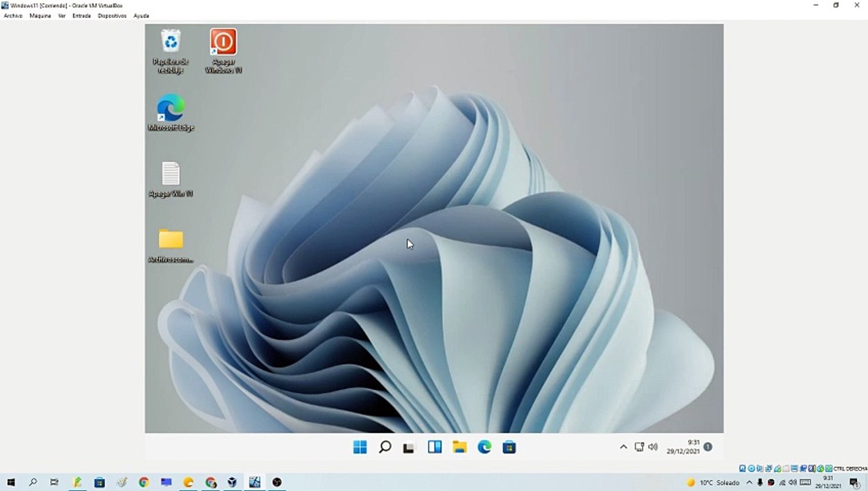Select the Apagar Windows 11 shortcut icon
This screenshot has height=491, width=868.
(x=223, y=51)
